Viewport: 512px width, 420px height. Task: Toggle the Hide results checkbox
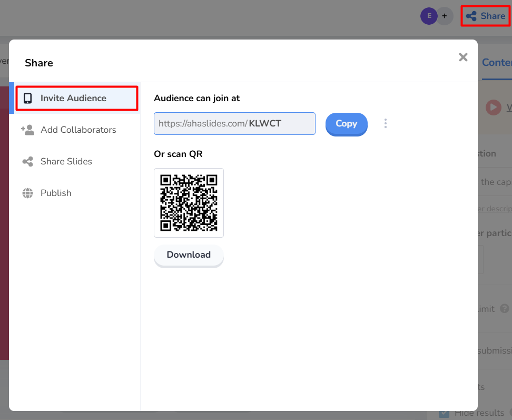pos(444,413)
